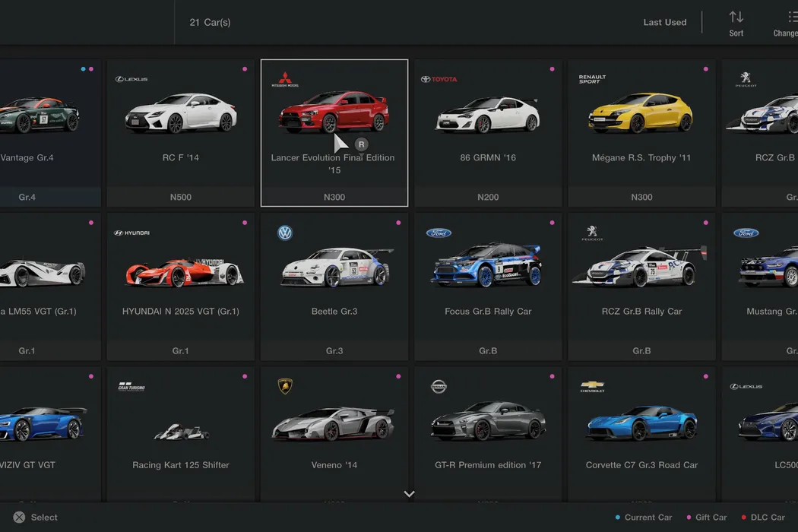Click the Mitsubishi Motors logo icon
Viewport: 798px width, 532px height.
click(285, 80)
